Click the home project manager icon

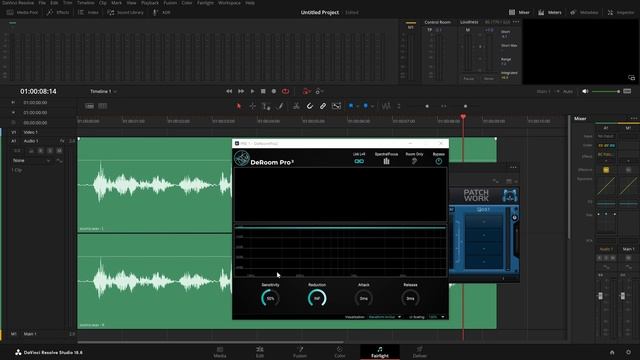pyautogui.click(x=612, y=352)
